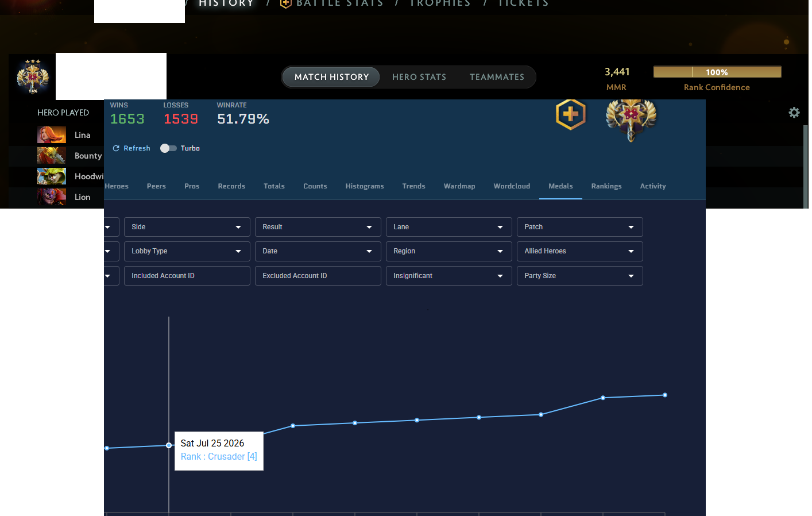Screen dimensions: 812x516
Task: View the Trends tab
Action: coord(413,186)
